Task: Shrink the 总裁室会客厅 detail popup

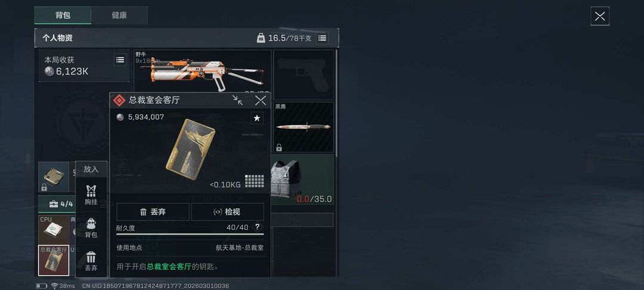Action: 237,100
